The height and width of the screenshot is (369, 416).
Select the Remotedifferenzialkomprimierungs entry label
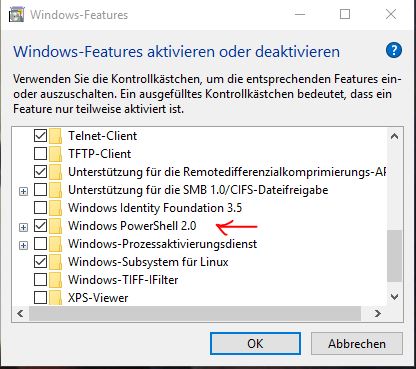coord(227,172)
